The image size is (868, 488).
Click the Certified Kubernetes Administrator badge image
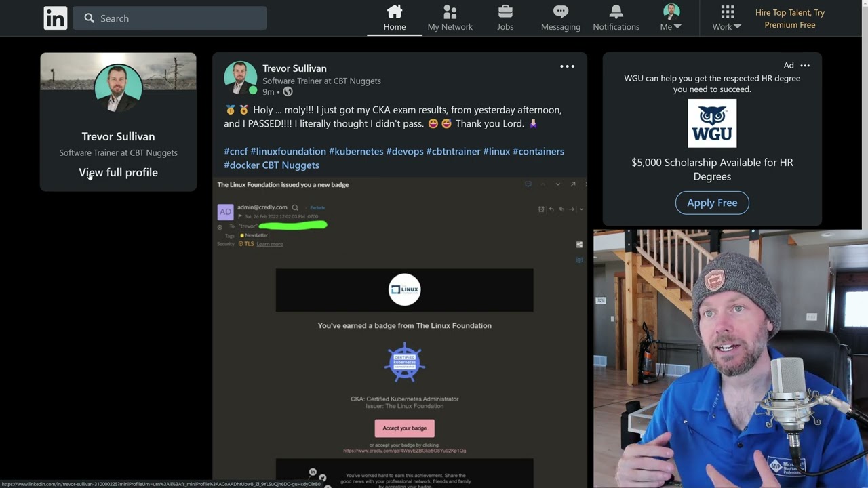coord(404,363)
